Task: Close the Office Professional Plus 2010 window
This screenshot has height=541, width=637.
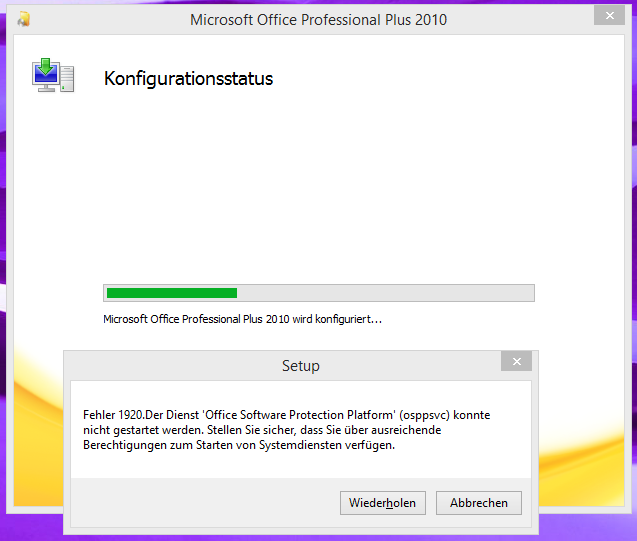Action: (609, 15)
